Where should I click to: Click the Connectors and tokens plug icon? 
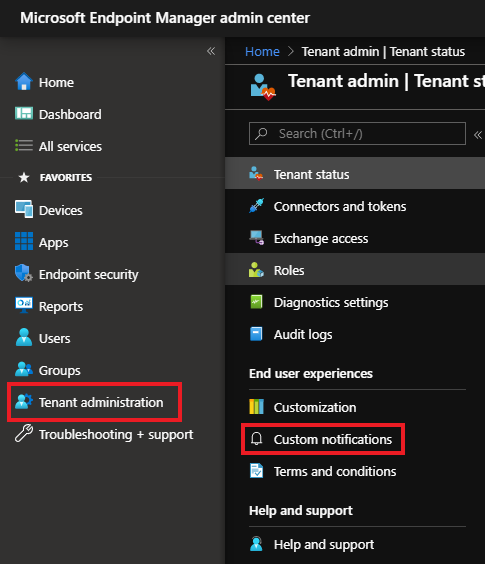256,206
